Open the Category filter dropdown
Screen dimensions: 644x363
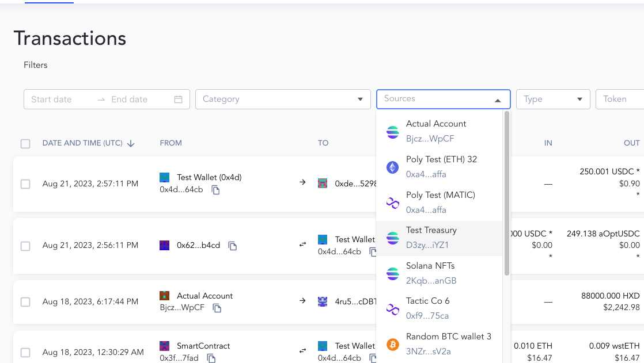(x=283, y=100)
